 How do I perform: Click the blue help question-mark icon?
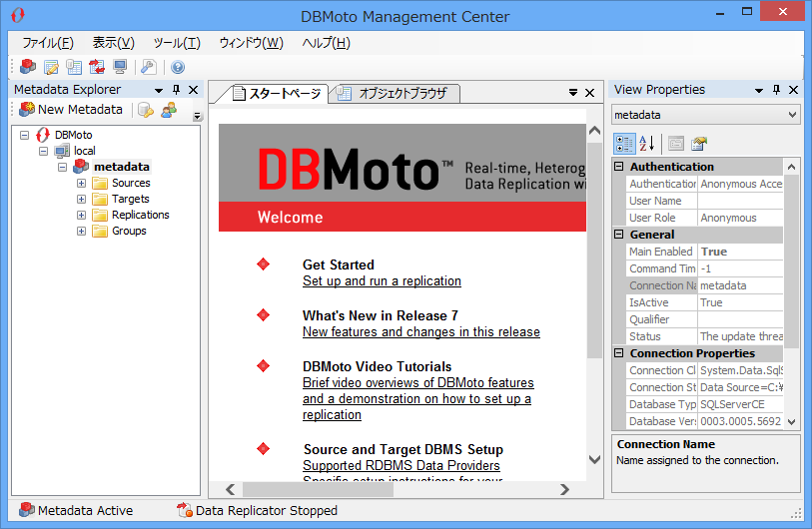point(178,67)
